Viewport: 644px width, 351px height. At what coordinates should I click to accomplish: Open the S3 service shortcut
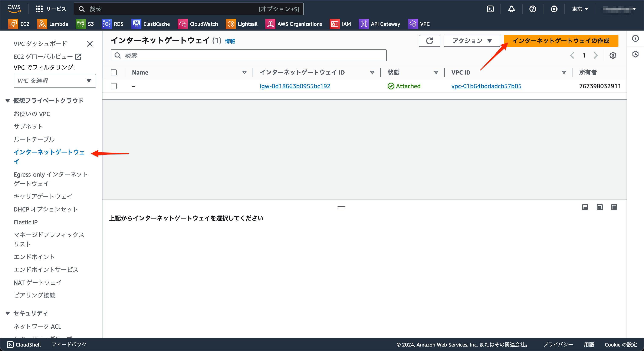pos(85,24)
